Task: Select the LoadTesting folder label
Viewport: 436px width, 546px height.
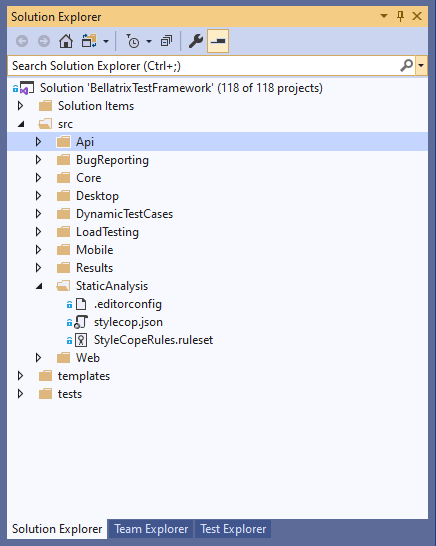Action: (x=107, y=232)
